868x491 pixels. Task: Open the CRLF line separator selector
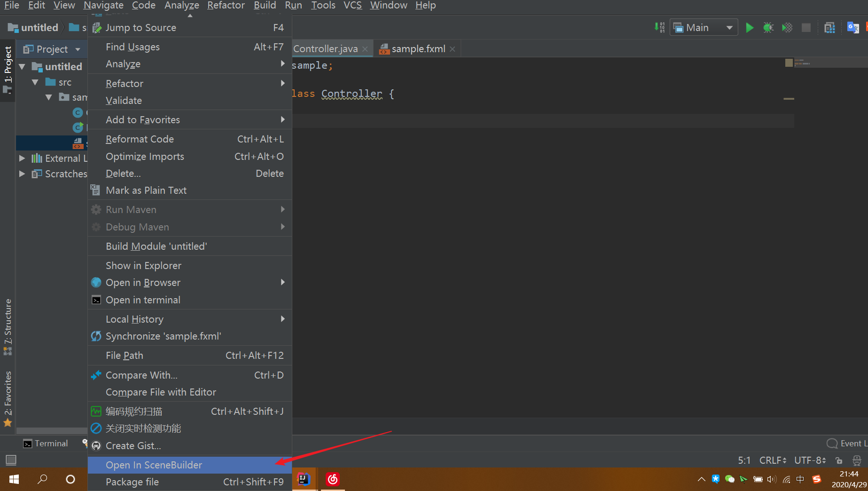[773, 460]
